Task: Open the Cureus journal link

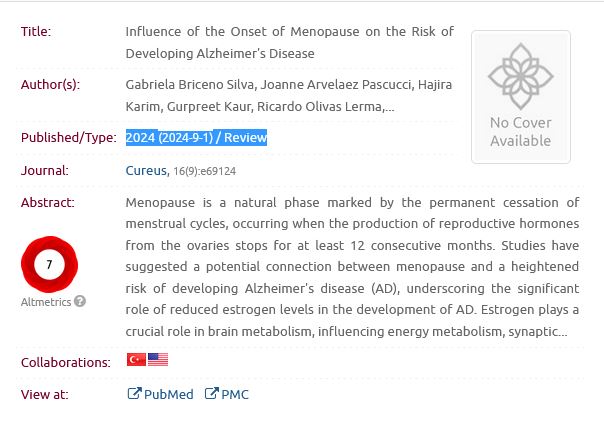Action: tap(146, 171)
